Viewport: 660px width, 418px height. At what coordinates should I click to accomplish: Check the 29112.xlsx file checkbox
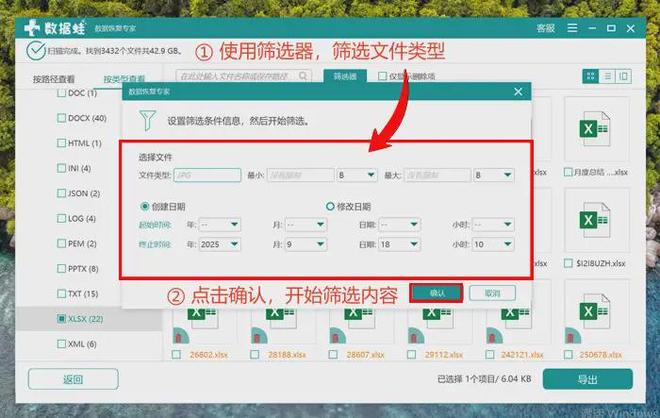pos(411,355)
